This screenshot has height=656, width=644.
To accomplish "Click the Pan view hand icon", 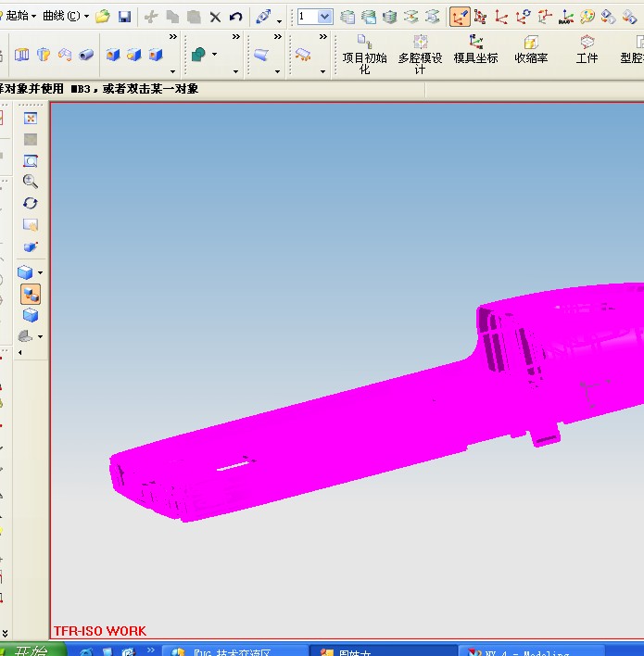I will [x=31, y=224].
